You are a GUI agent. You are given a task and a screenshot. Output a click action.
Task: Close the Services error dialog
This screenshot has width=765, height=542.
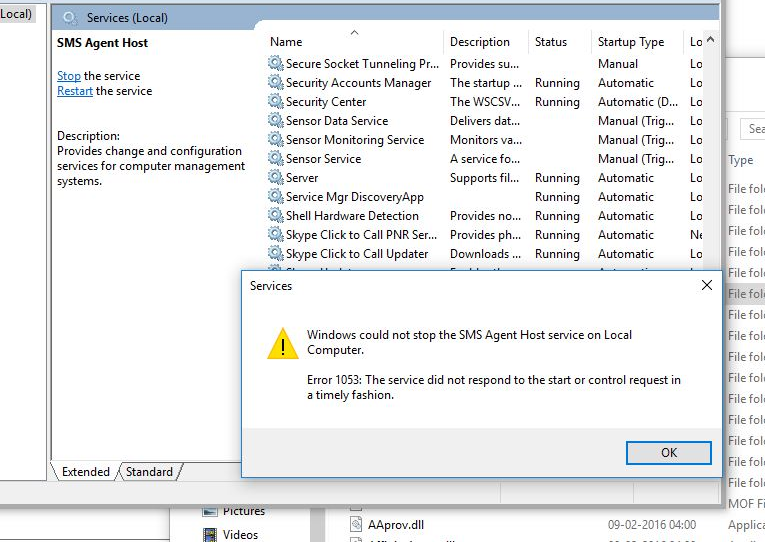(x=706, y=286)
